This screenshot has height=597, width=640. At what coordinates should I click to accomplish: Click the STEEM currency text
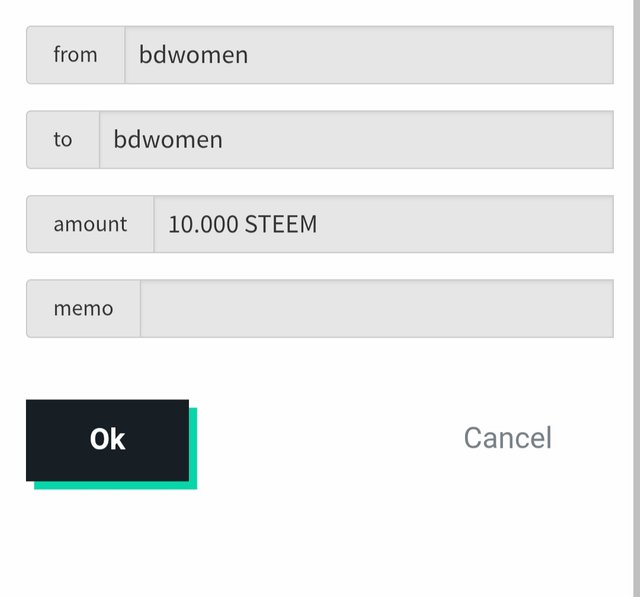281,224
